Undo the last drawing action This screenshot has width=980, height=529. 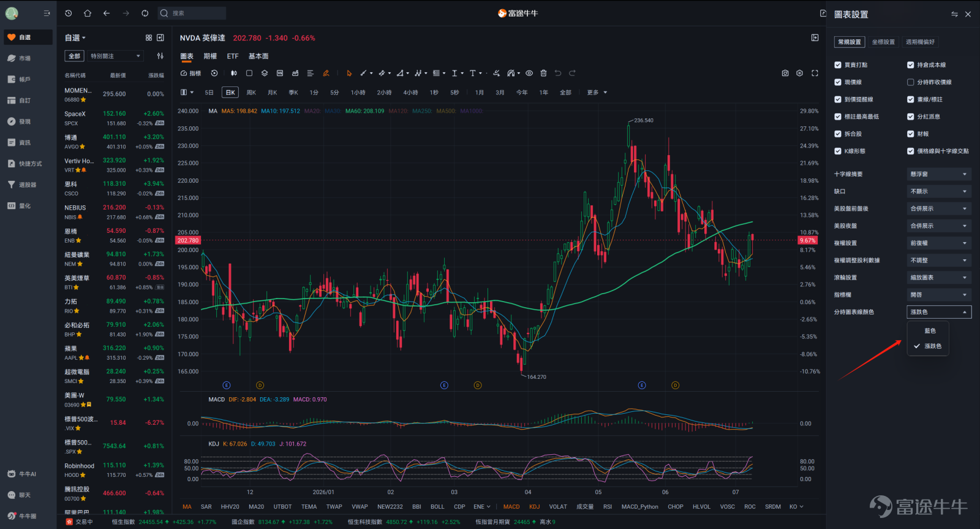[x=558, y=74]
